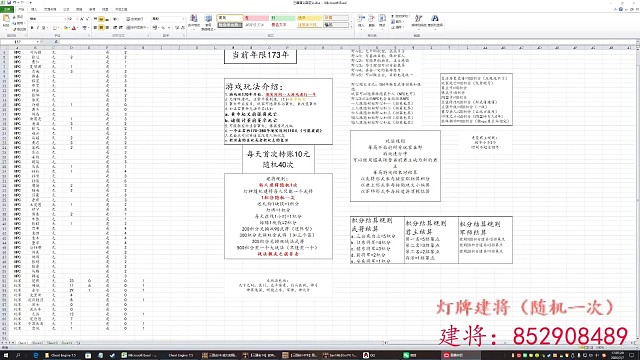Click the Format Painter icon
The width and height of the screenshot is (640, 360).
click(x=15, y=29)
